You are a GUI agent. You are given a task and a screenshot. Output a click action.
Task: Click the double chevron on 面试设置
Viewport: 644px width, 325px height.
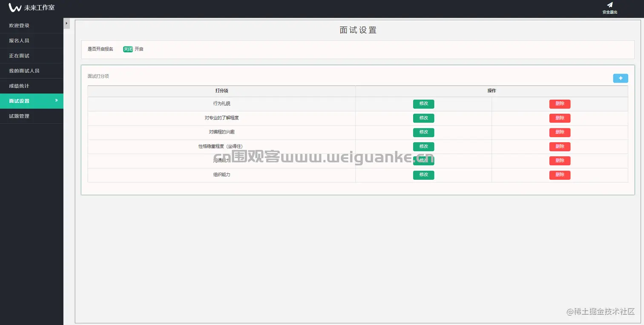56,101
